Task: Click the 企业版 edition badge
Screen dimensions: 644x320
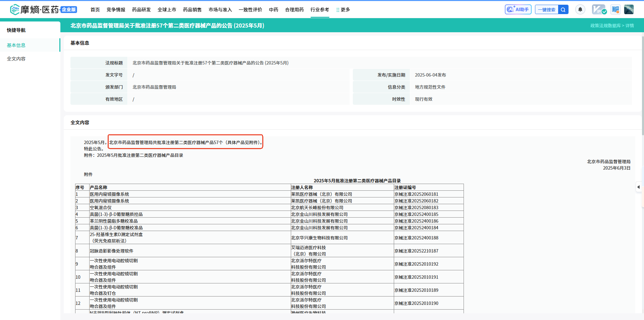Action: pyautogui.click(x=69, y=10)
